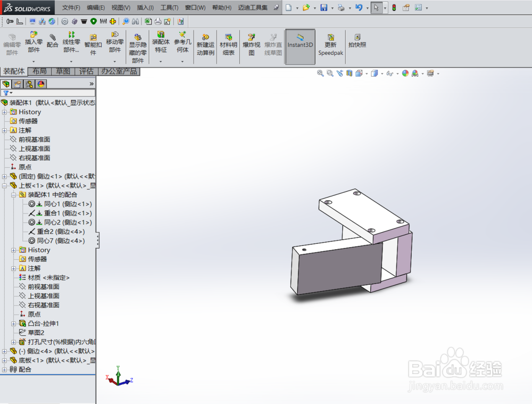Switch to the DisplayManager panel tab

[x=40, y=84]
